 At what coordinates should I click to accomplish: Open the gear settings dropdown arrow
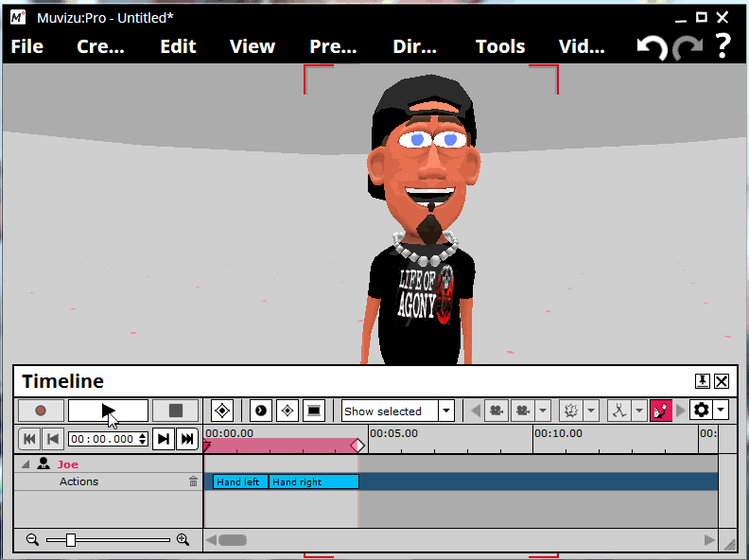point(721,410)
